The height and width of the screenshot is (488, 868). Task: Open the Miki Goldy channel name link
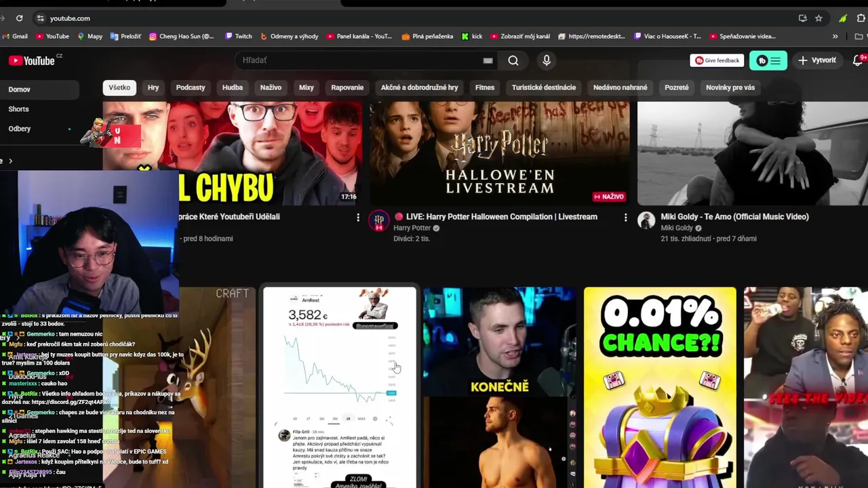pos(677,228)
